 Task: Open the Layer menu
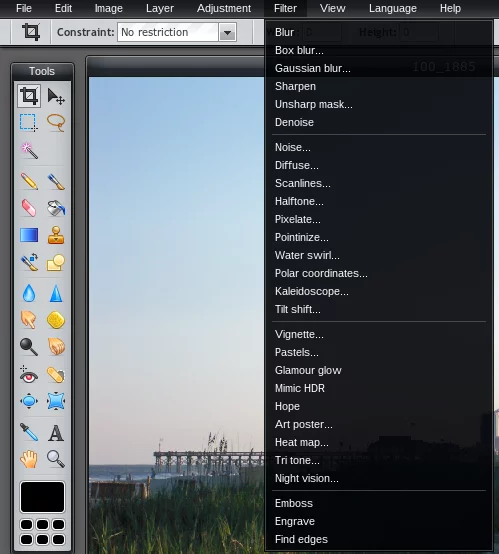(x=160, y=8)
